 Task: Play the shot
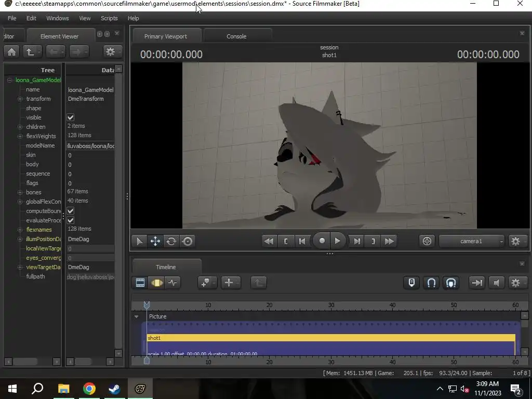337,241
